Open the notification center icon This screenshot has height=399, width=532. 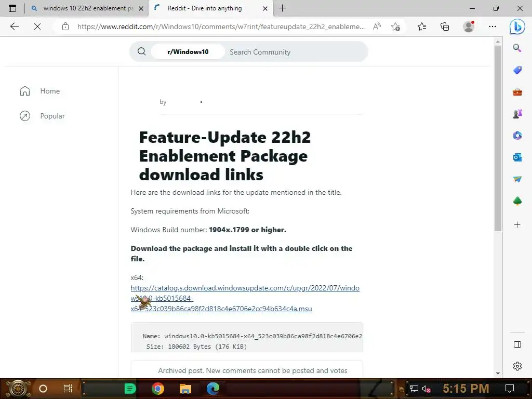click(510, 389)
